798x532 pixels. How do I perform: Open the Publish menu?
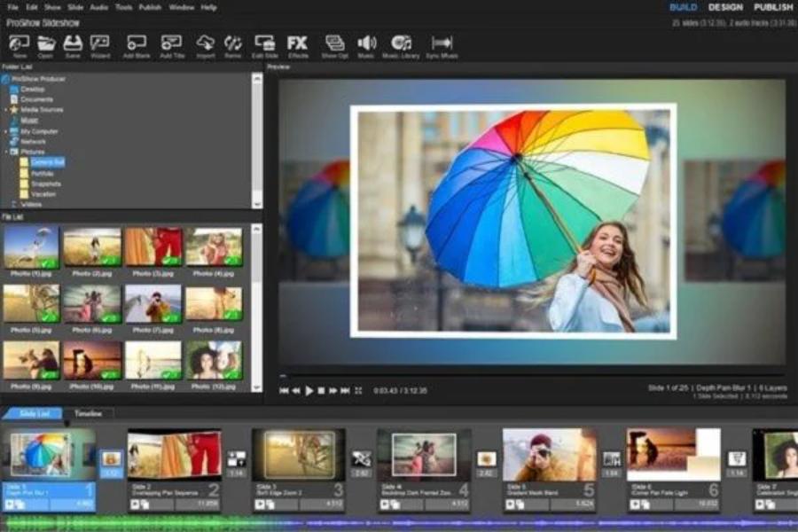[150, 7]
